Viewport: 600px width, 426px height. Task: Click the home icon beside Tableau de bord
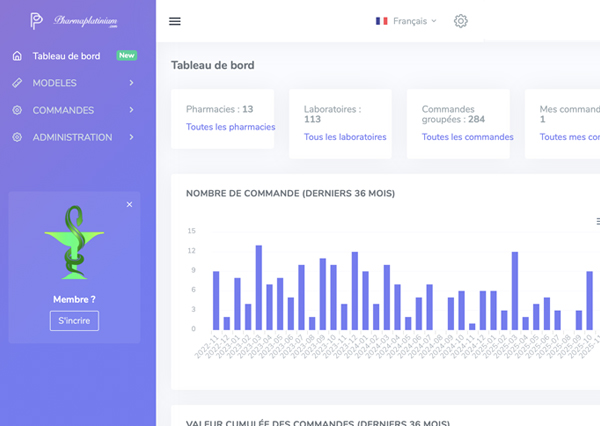(x=17, y=56)
